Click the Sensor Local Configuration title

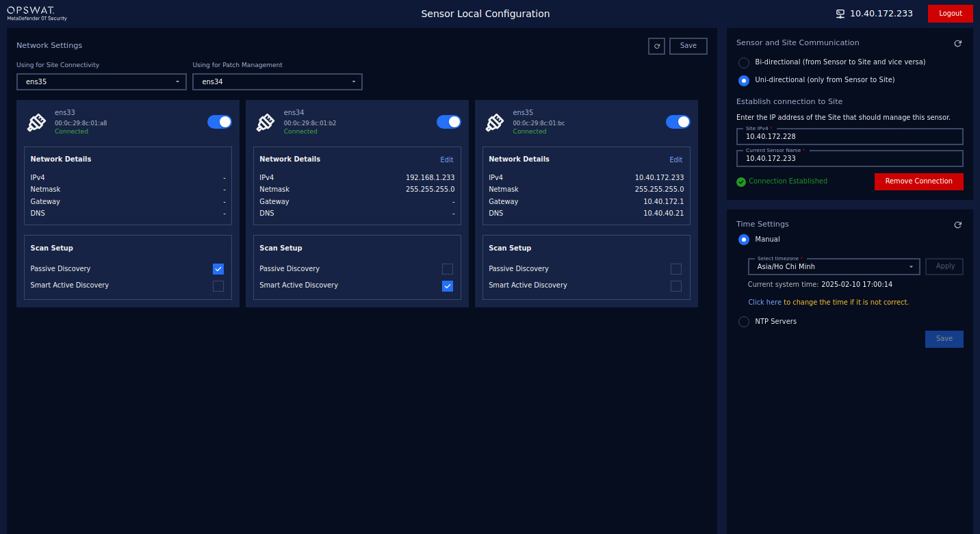pos(485,14)
